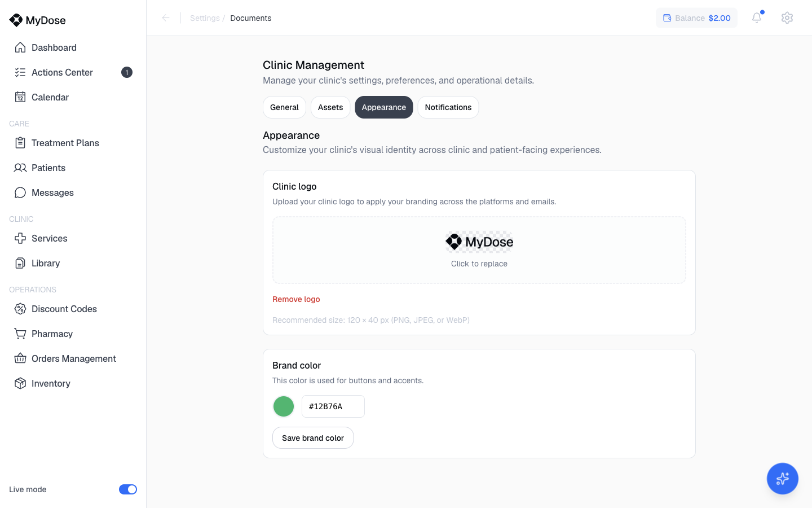
Task: Click the Calendar icon in sidebar
Action: click(20, 97)
